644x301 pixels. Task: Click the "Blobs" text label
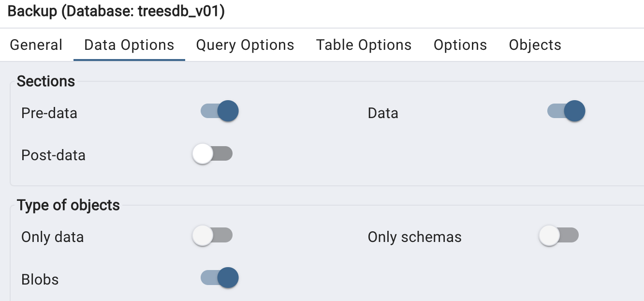[x=40, y=279]
